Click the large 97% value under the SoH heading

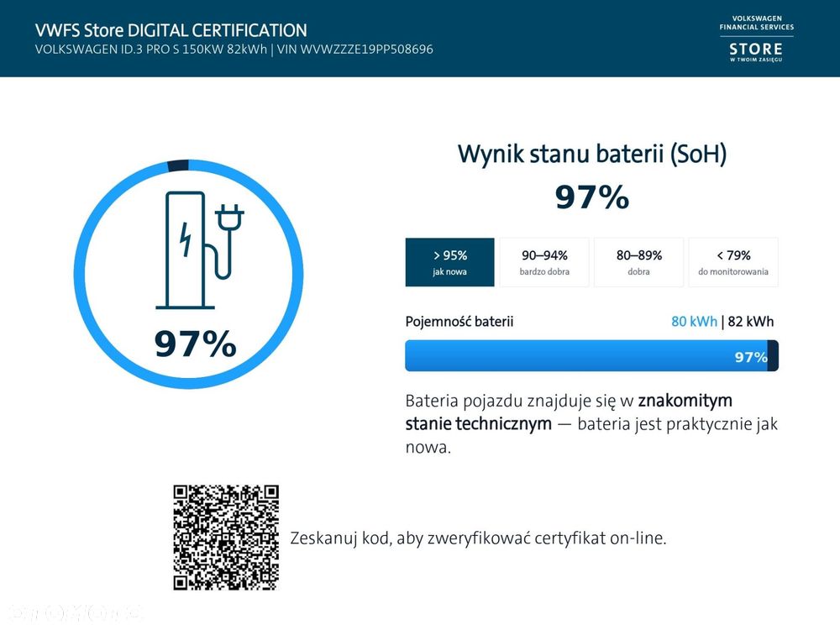coord(592,197)
